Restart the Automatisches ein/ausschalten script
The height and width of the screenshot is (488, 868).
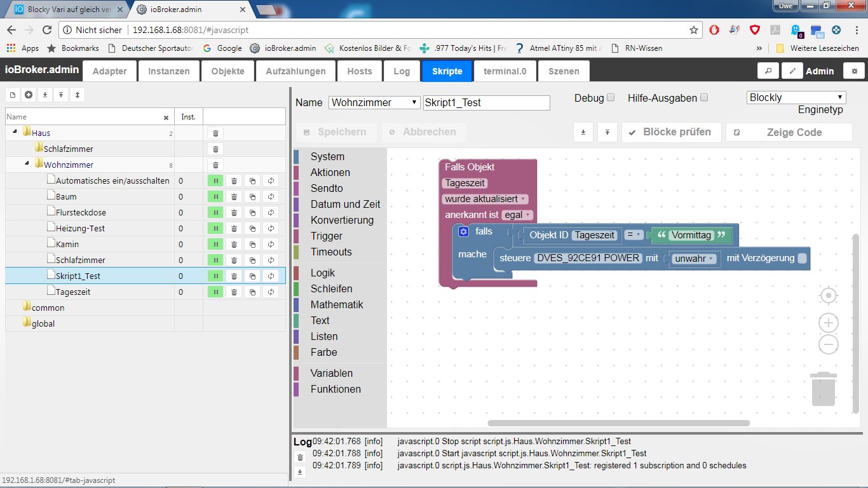[x=271, y=181]
